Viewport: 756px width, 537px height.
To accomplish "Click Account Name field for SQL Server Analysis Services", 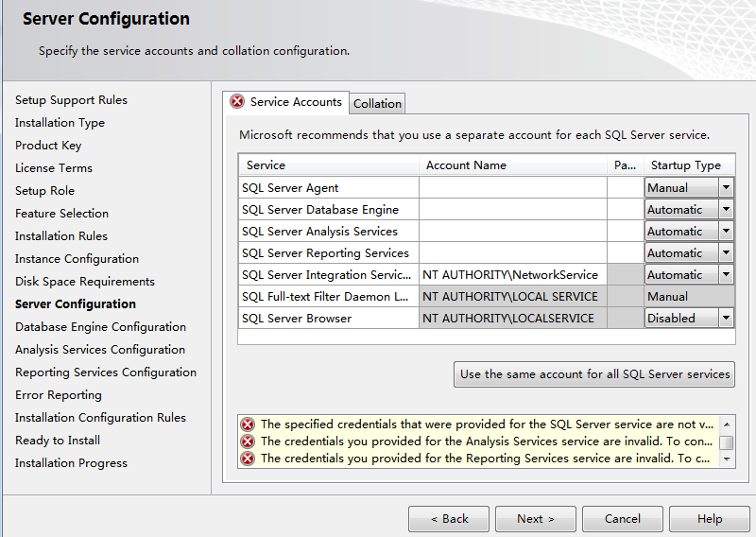I will point(513,231).
